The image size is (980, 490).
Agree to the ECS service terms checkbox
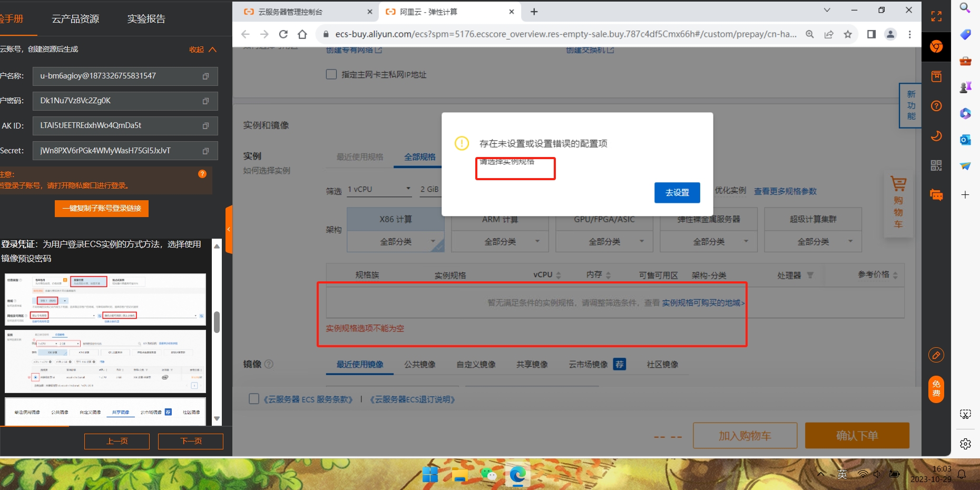(254, 399)
